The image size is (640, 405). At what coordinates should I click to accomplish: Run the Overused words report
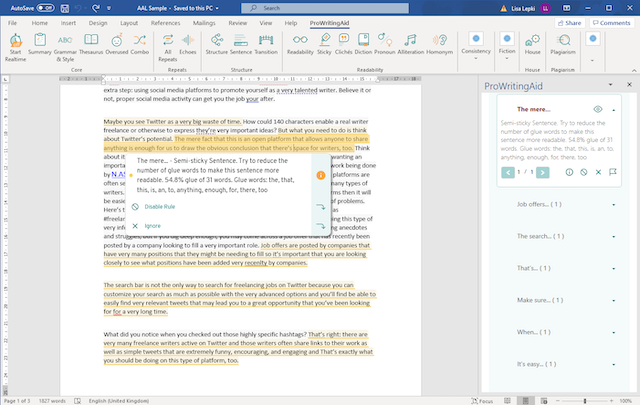coord(117,45)
